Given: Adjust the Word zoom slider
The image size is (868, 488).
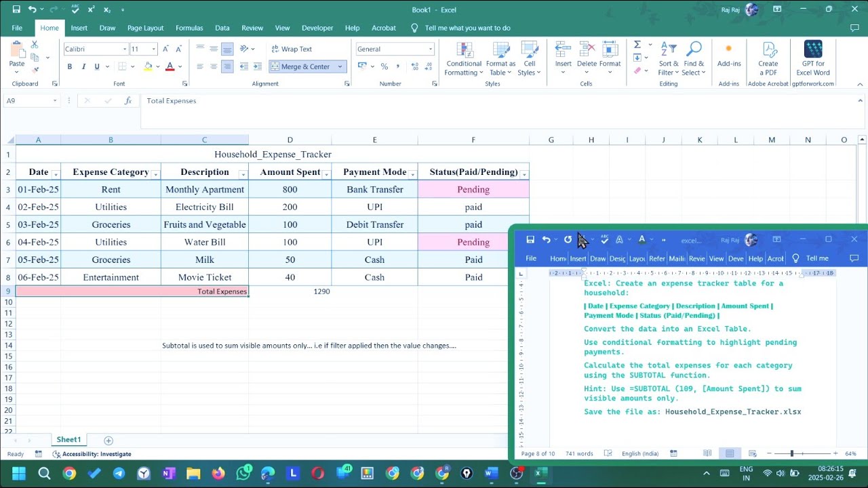Looking at the screenshot, I should tap(791, 453).
